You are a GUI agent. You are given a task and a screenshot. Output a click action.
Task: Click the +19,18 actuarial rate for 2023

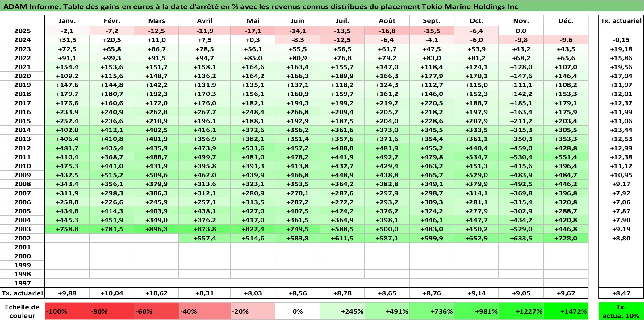(x=621, y=49)
